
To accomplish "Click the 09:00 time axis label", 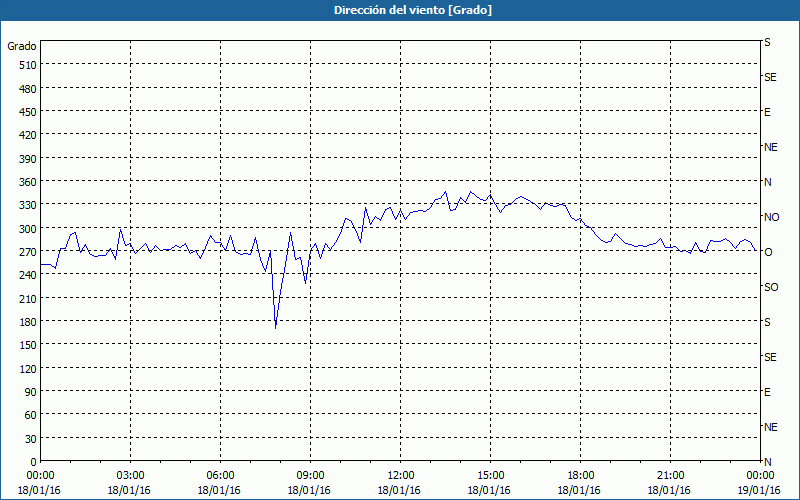I will [310, 476].
